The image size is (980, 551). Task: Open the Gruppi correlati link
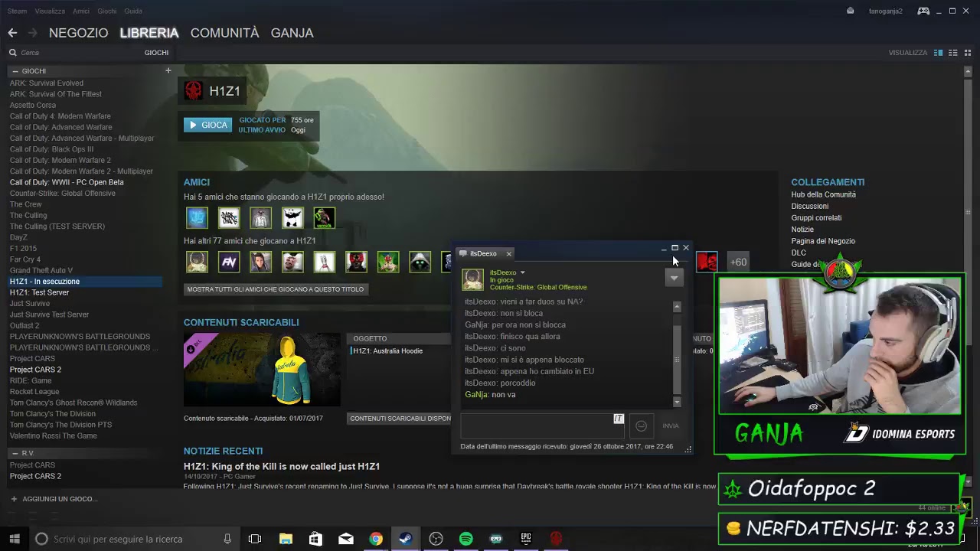[x=816, y=218]
